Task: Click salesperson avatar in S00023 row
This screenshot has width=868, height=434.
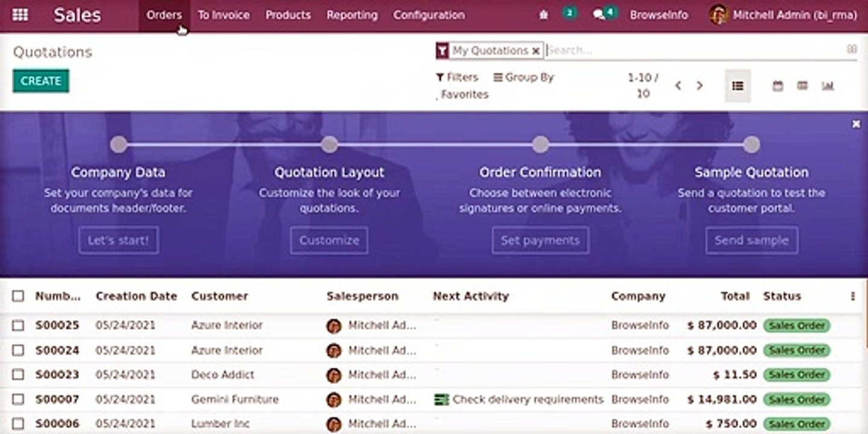Action: point(334,375)
